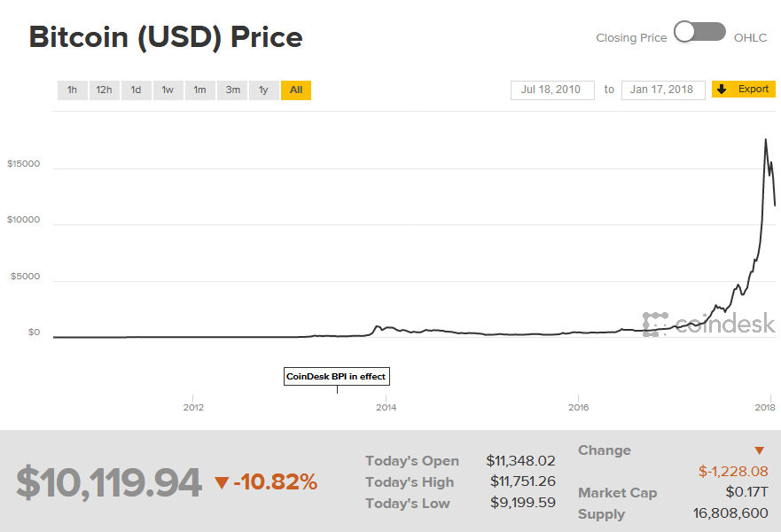Choose the 1m time range

pyautogui.click(x=199, y=90)
